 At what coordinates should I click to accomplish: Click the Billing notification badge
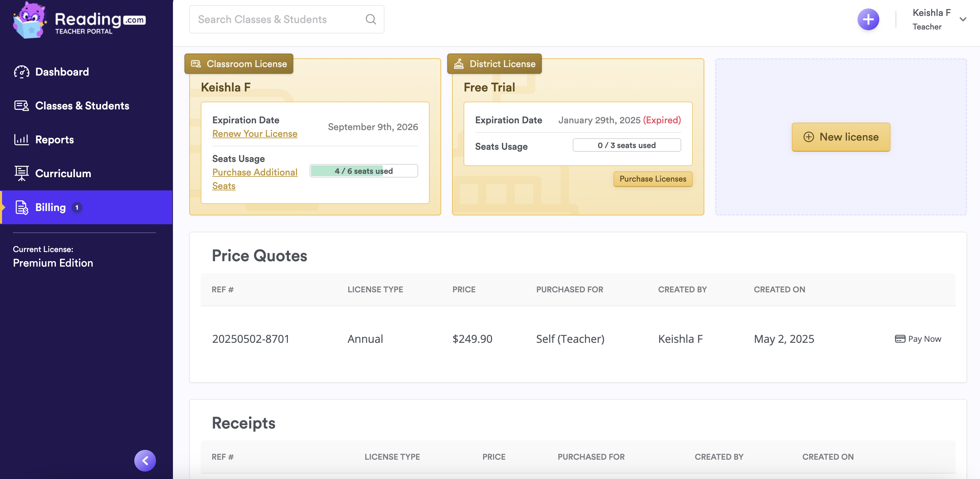click(x=77, y=208)
